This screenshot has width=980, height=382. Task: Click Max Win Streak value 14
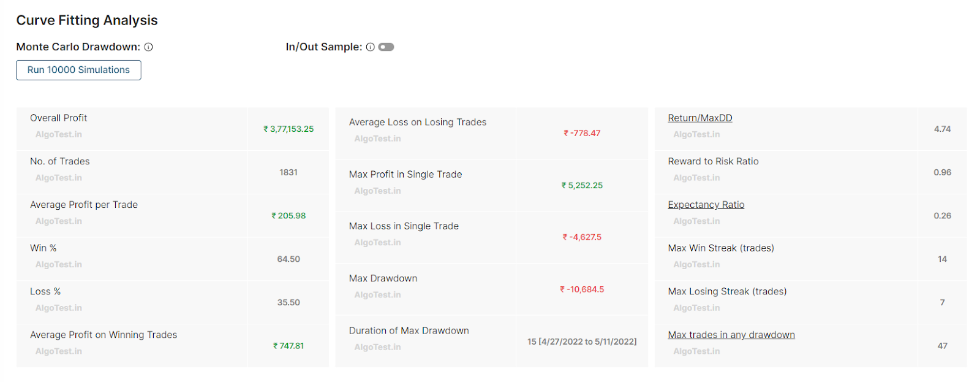click(942, 259)
